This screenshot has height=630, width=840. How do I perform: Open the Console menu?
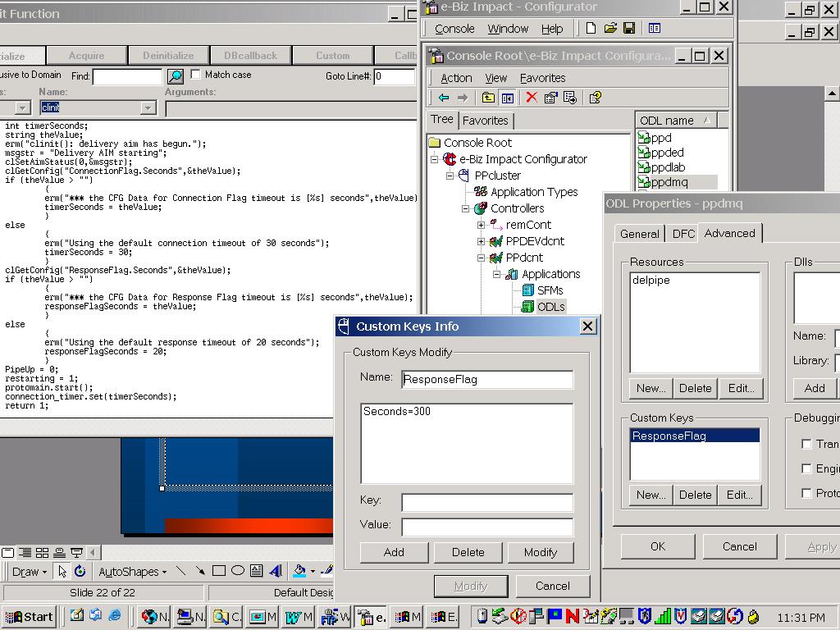click(454, 29)
